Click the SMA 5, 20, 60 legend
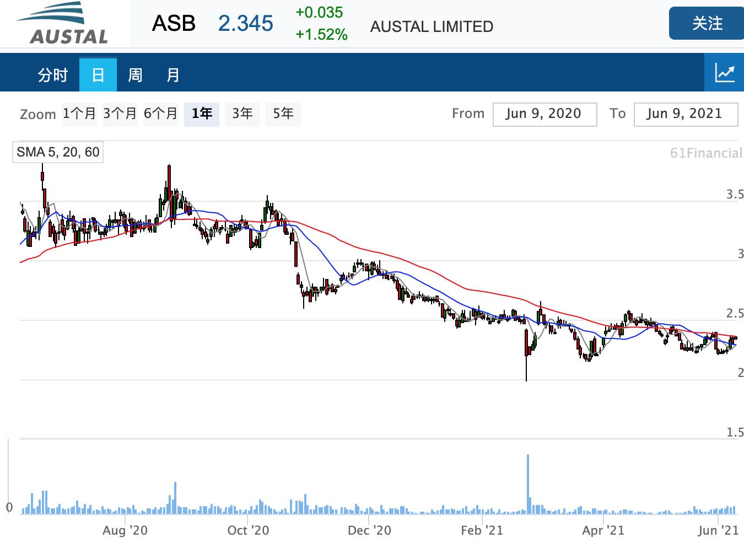This screenshot has height=560, width=744. tap(58, 152)
